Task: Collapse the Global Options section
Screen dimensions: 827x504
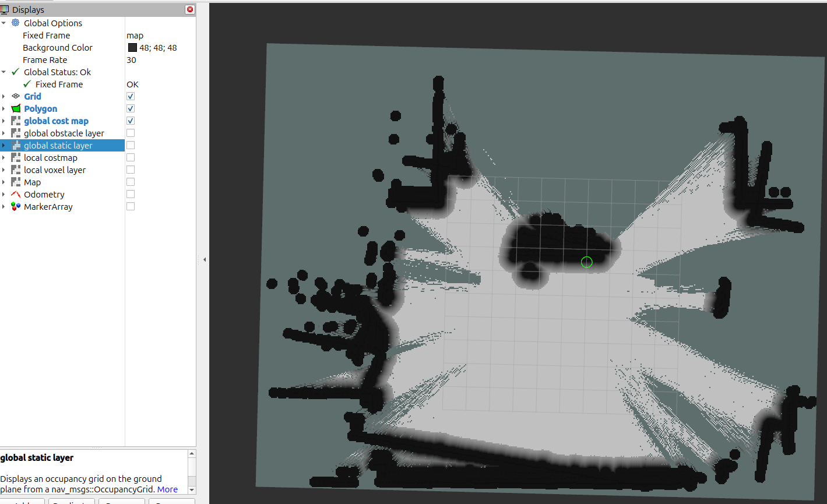Action: coord(3,23)
